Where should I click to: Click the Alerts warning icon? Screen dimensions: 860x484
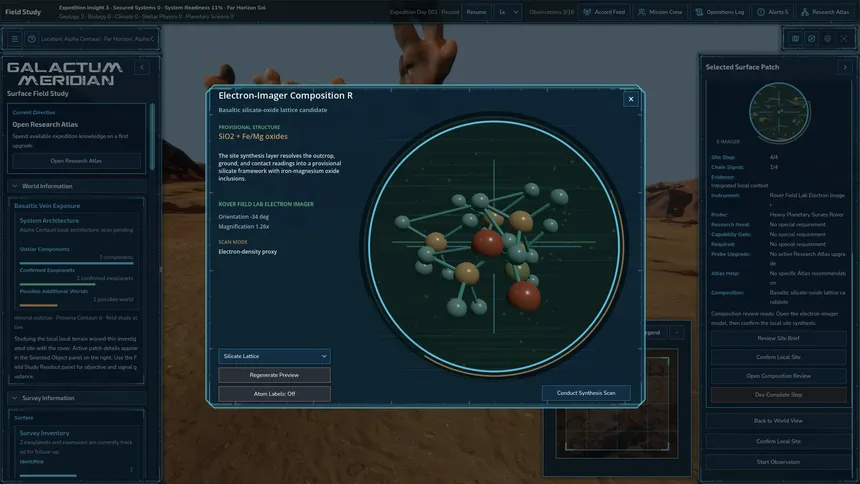click(761, 12)
